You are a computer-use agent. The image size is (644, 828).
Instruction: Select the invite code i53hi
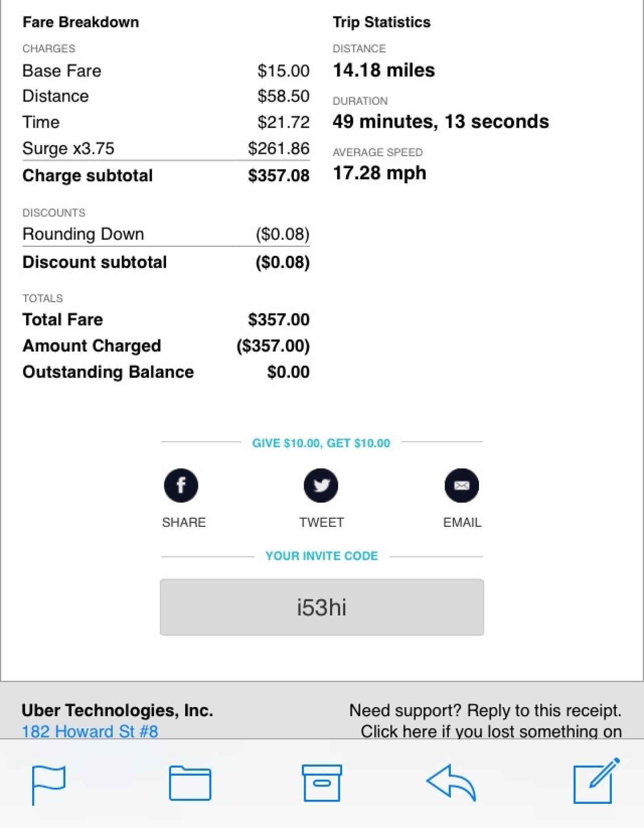(x=322, y=607)
